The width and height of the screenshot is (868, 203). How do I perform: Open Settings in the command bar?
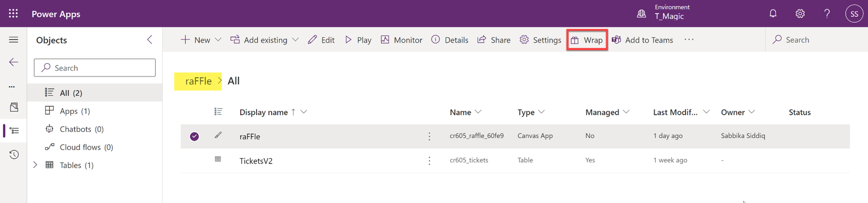point(540,40)
